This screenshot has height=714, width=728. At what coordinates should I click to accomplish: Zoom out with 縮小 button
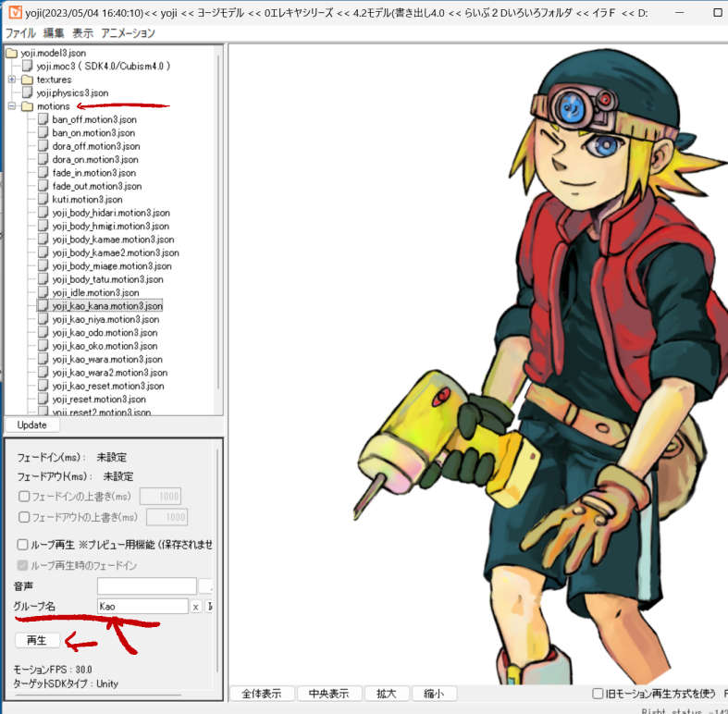click(434, 694)
